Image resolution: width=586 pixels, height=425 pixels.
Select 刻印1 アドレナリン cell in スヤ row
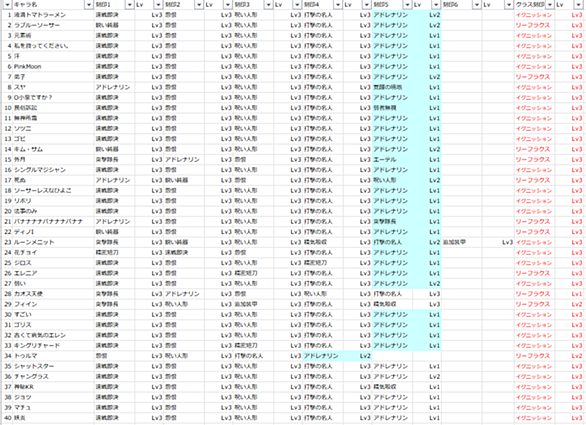point(114,87)
